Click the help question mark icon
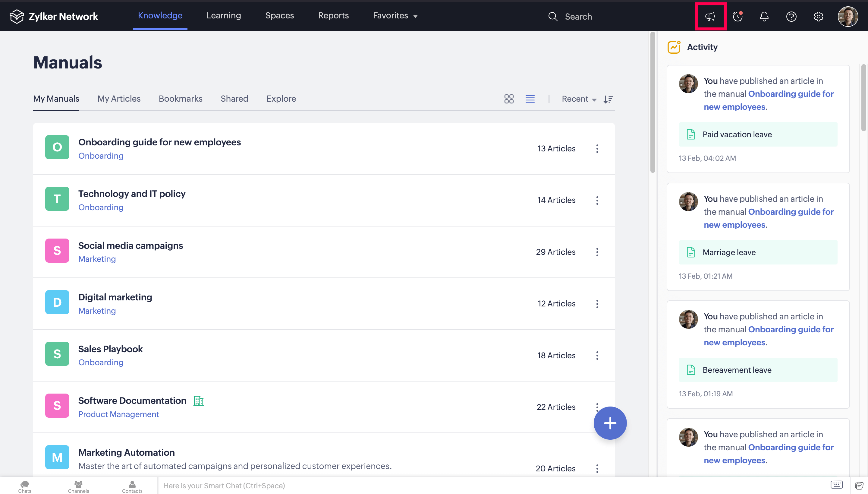The image size is (868, 494). [791, 16]
